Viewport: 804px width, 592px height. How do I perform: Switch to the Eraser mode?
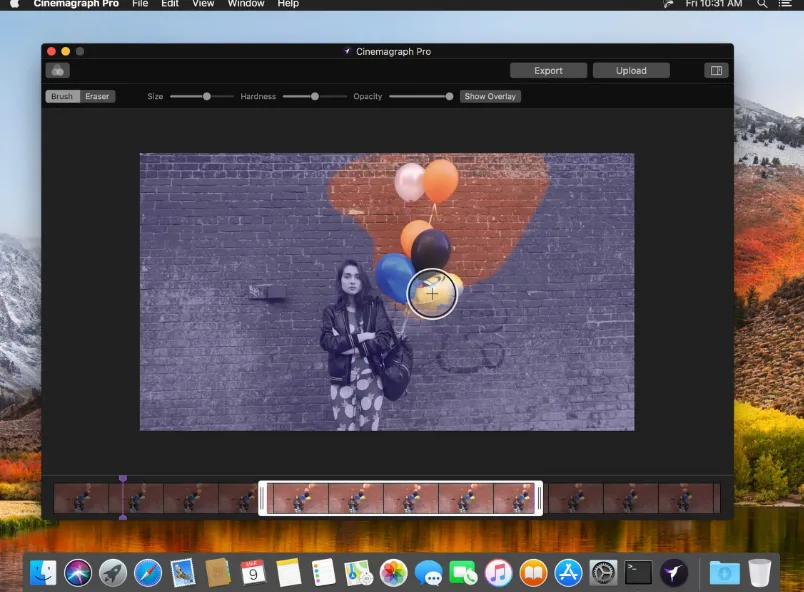coord(97,96)
